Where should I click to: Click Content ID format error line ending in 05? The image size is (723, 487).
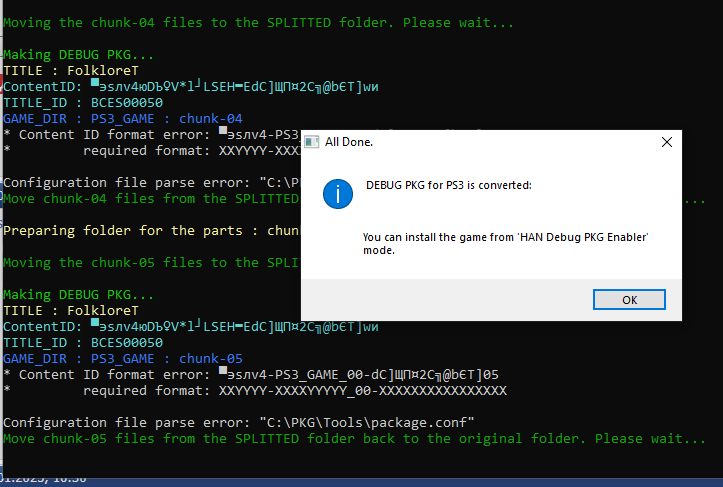pos(251,374)
